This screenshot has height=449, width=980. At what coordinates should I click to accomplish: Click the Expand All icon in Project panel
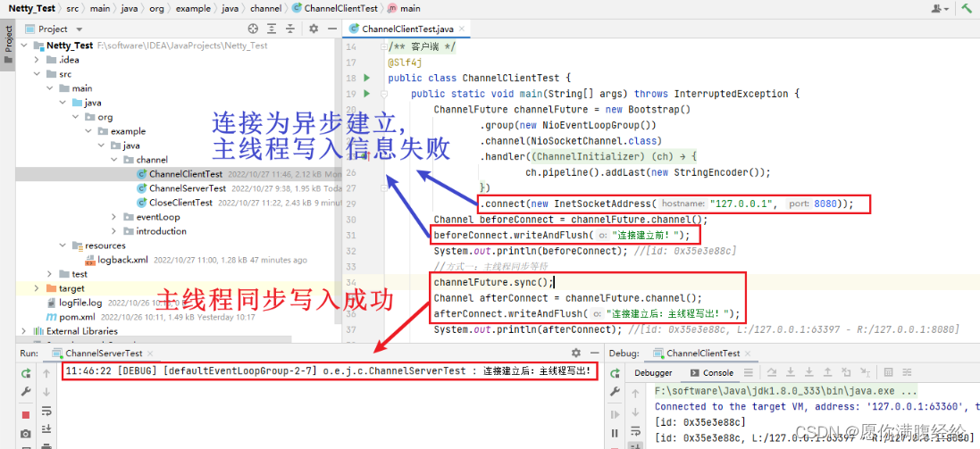(272, 29)
